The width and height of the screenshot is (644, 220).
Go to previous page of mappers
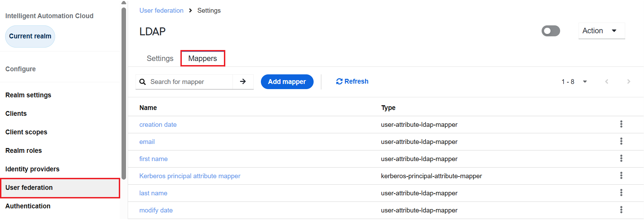pyautogui.click(x=607, y=82)
